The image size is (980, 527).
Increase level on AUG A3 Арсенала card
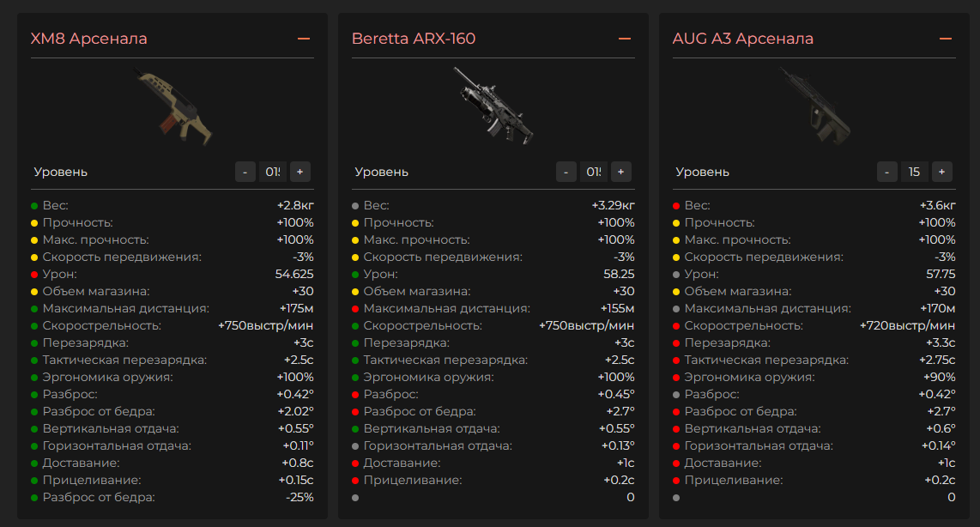pos(942,172)
